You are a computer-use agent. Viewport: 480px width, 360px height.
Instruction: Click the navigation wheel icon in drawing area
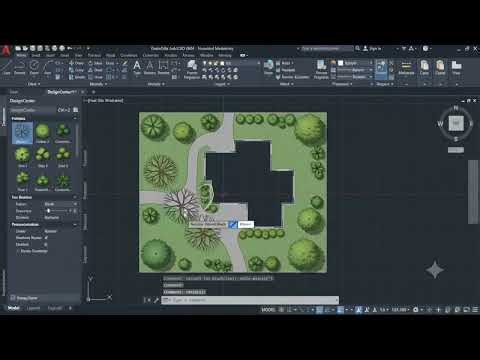[x=435, y=269]
